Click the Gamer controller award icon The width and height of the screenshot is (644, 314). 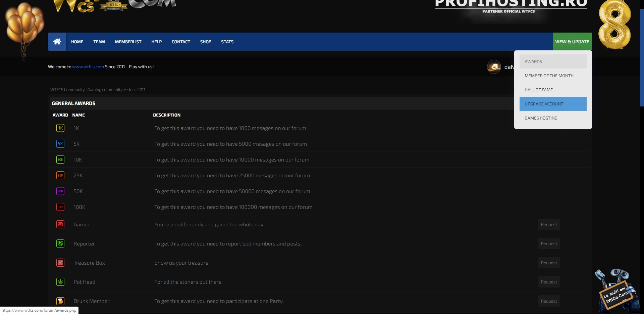60,224
